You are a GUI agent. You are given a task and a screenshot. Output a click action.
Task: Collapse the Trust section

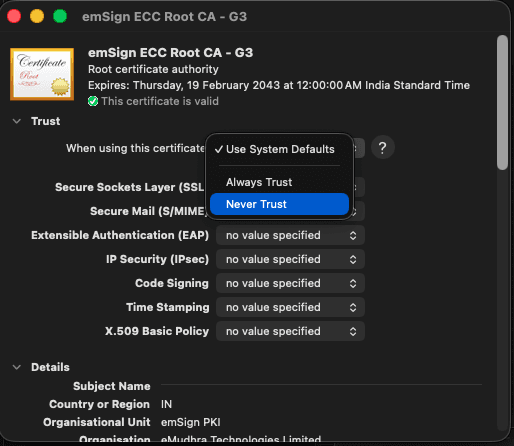17,121
